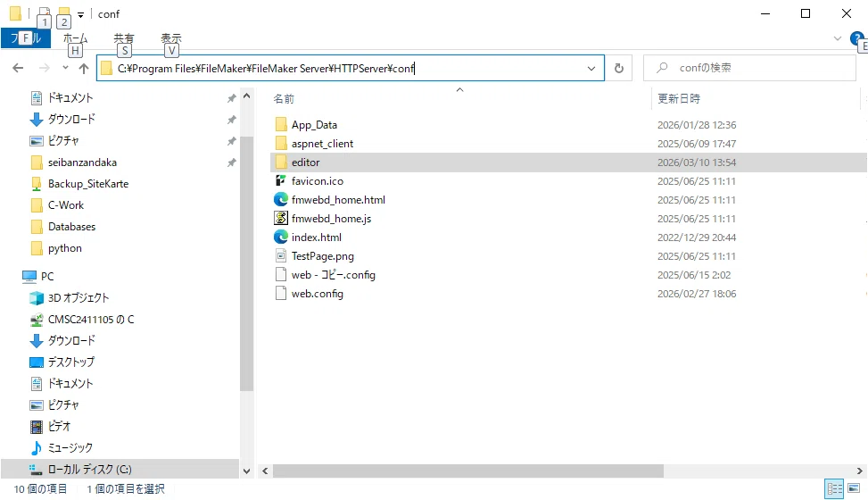Open Help with the question mark icon
The height and width of the screenshot is (500, 868).
[x=856, y=38]
